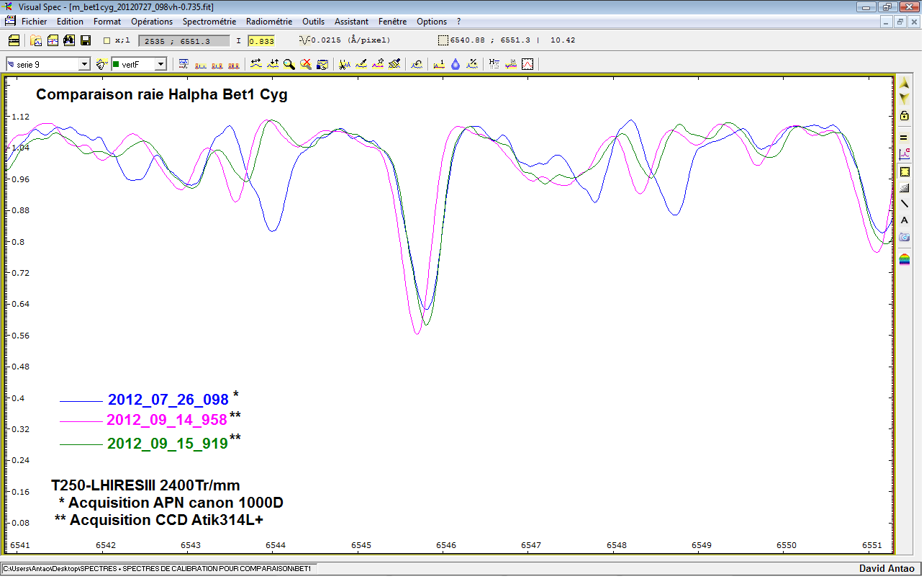Click the red-cross erase graph icon
The width and height of the screenshot is (924, 579).
click(306, 65)
